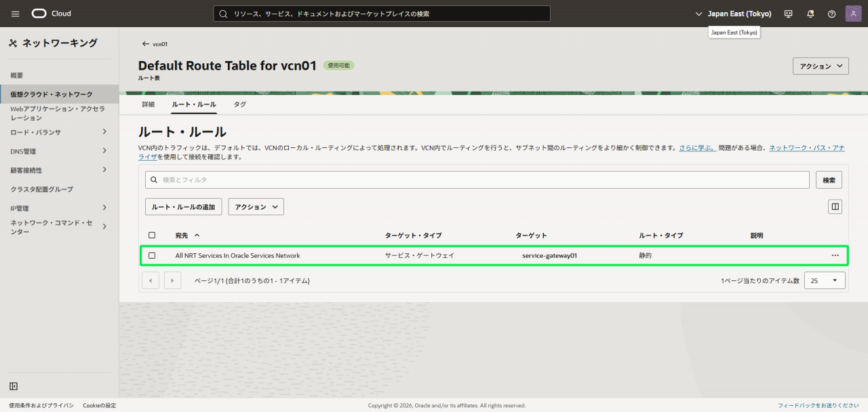Expand IP管理 in the sidebar
Viewport: 868px width, 412px height.
click(x=104, y=208)
